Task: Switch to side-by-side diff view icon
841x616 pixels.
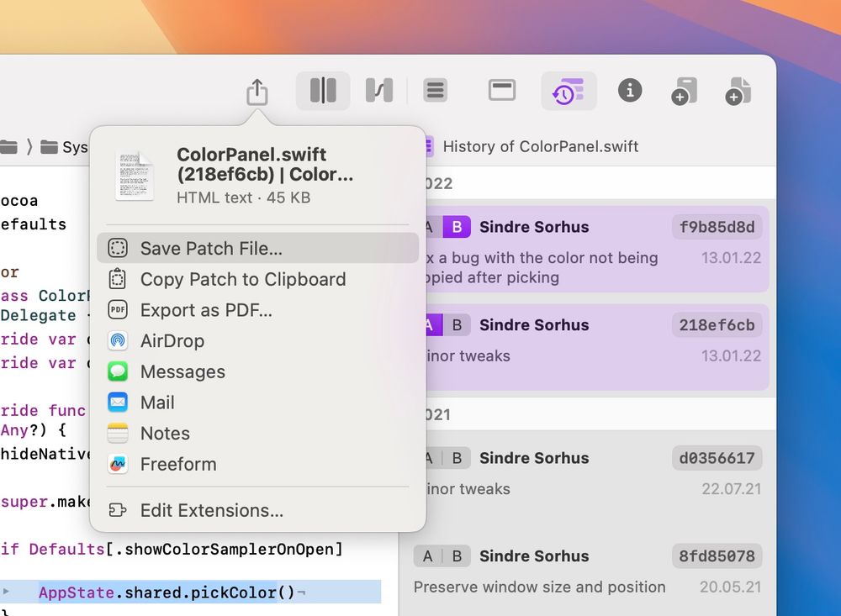Action: click(x=323, y=91)
